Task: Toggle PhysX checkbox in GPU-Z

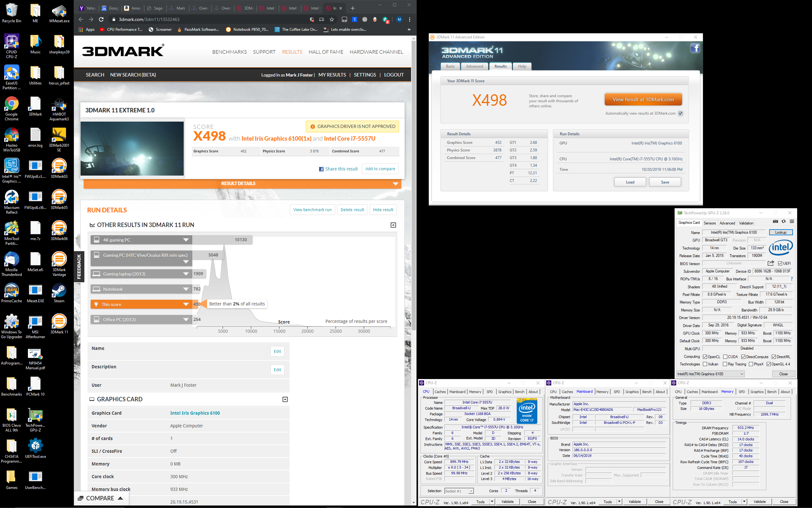Action: (750, 364)
